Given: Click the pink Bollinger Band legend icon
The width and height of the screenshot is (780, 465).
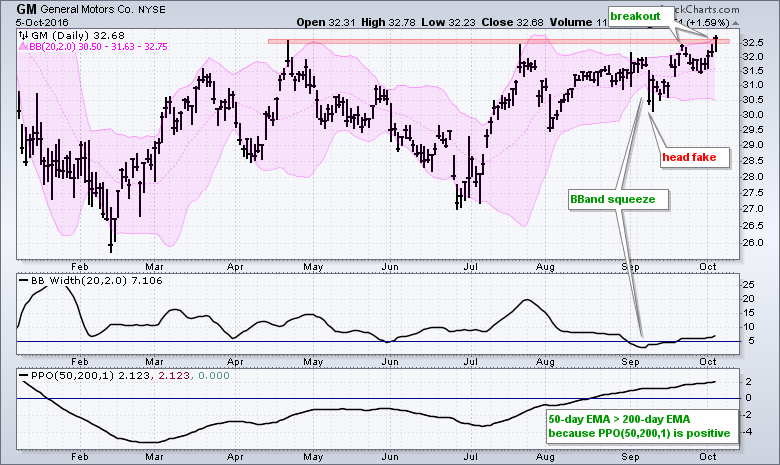Looking at the screenshot, I should [x=23, y=47].
